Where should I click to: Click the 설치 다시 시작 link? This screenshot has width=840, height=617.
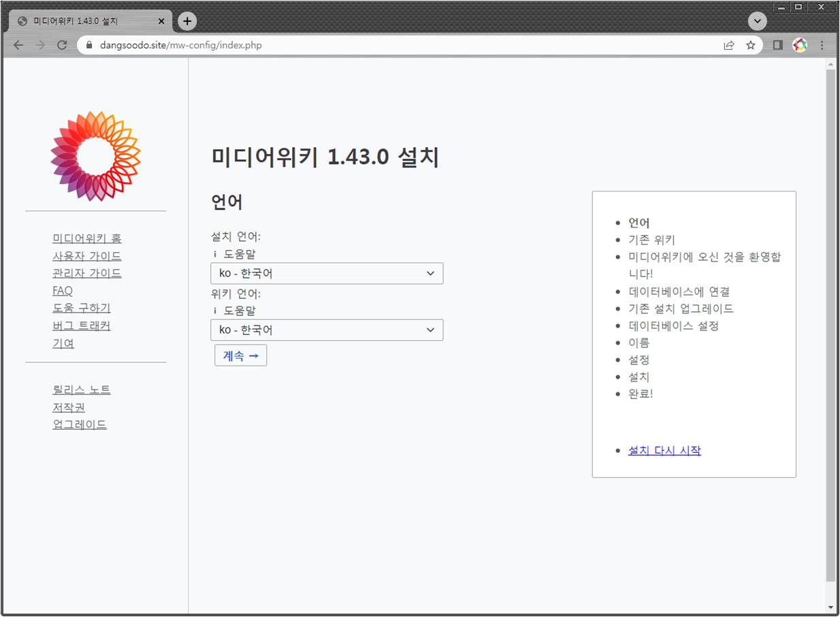[664, 450]
